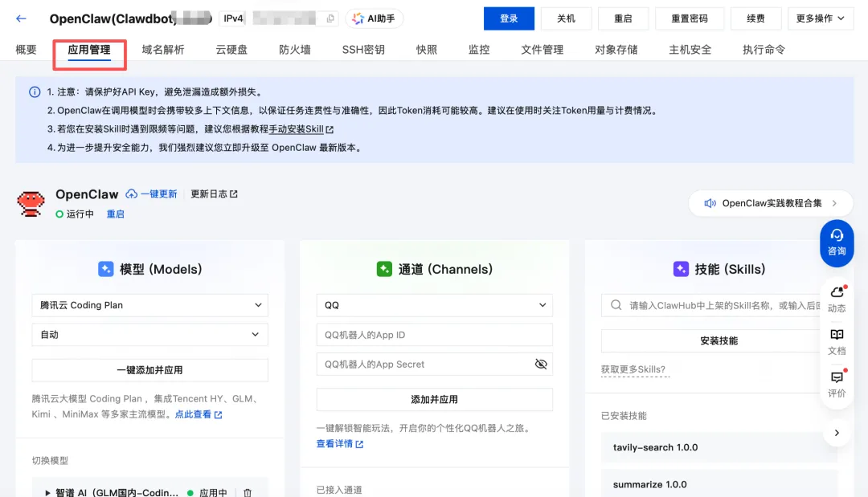Open the 域名解析 tab
This screenshot has height=497, width=868.
162,50
